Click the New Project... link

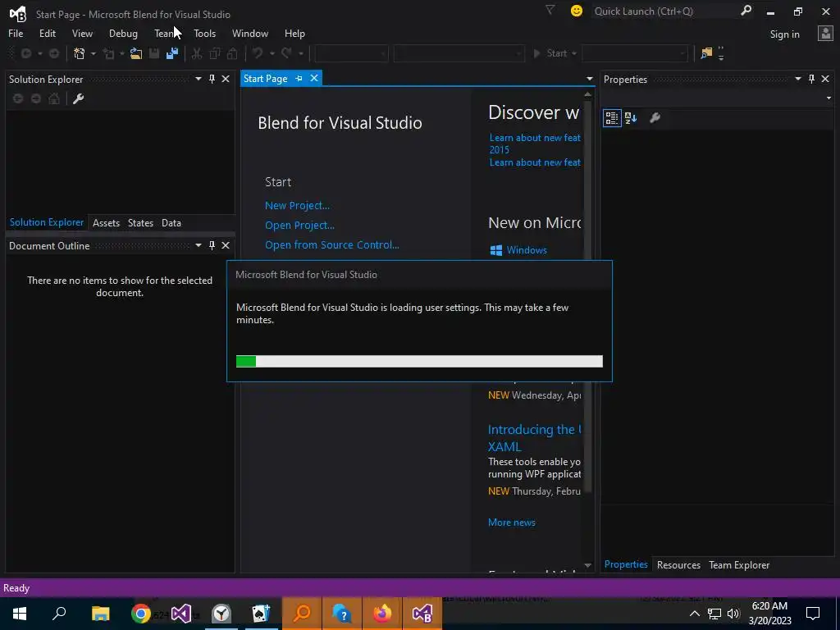click(x=297, y=206)
